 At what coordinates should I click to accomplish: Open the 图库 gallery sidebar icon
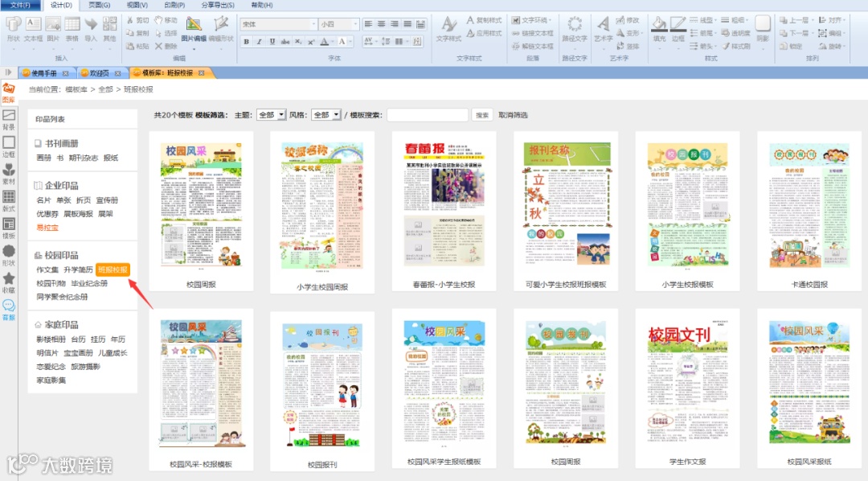[9, 93]
